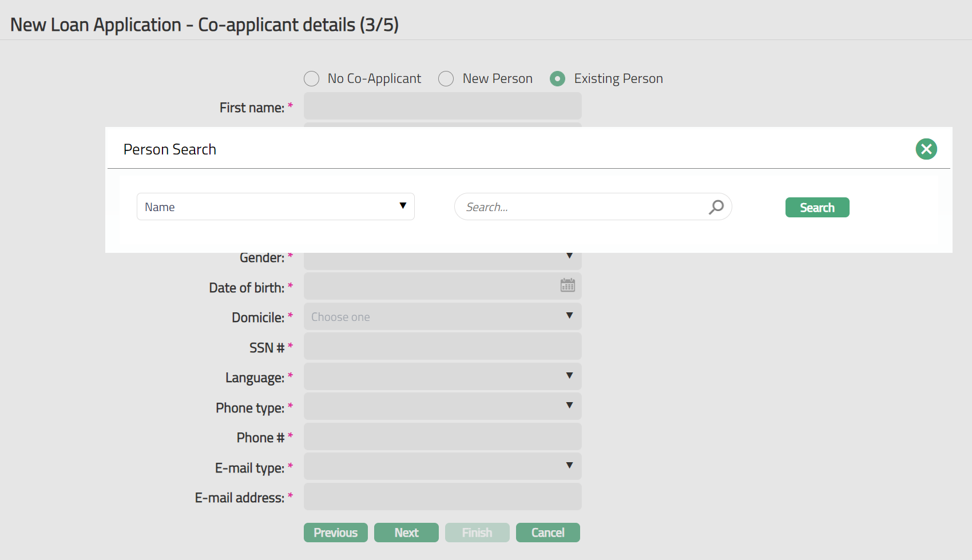Focus the SSN # input field

[442, 347]
